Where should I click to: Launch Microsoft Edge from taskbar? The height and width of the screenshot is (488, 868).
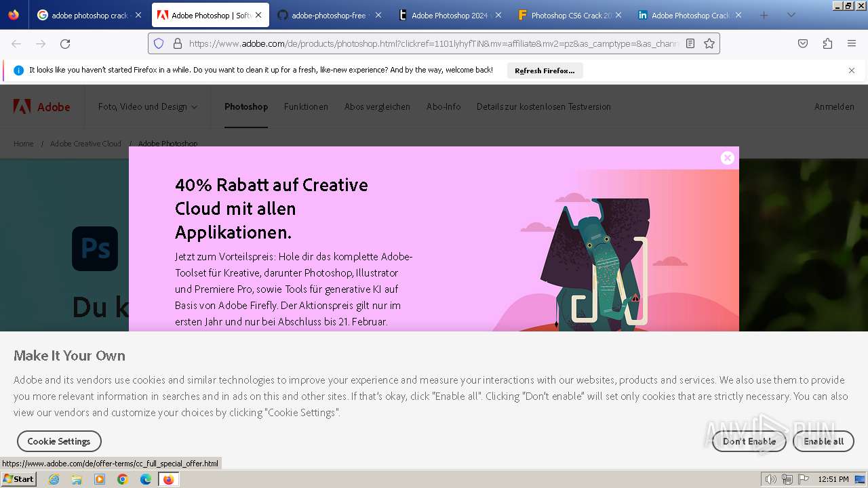(146, 479)
